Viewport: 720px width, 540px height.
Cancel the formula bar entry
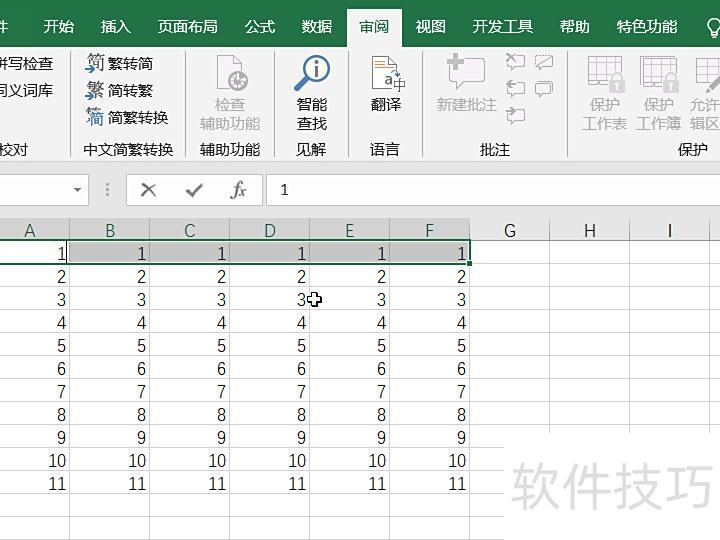point(149,190)
